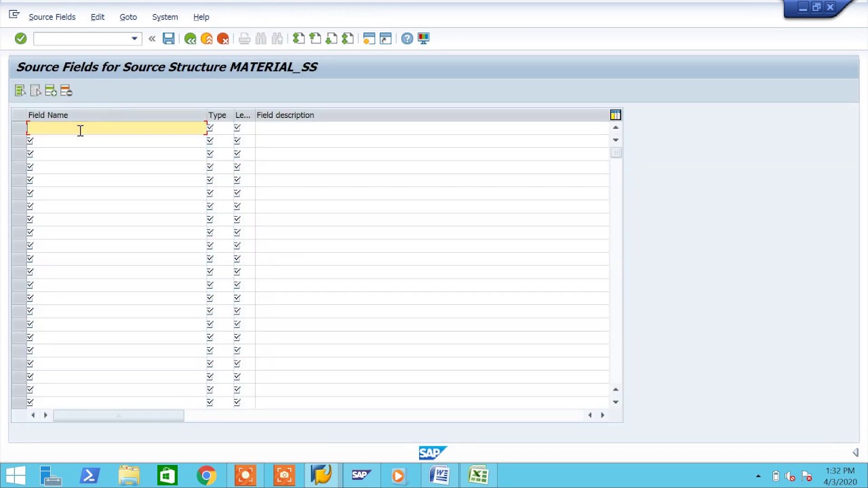Click the SAP icon in taskbar
The width and height of the screenshot is (868, 488).
(x=360, y=475)
